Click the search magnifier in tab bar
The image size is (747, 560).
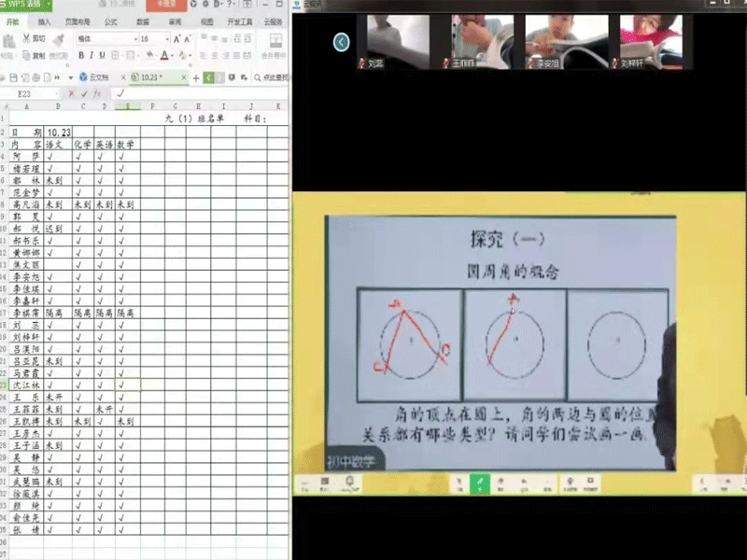258,77
